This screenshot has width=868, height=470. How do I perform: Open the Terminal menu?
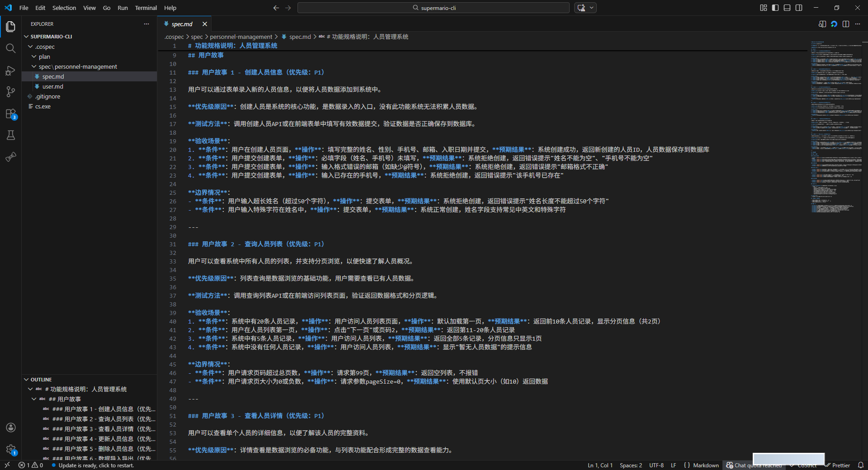146,8
